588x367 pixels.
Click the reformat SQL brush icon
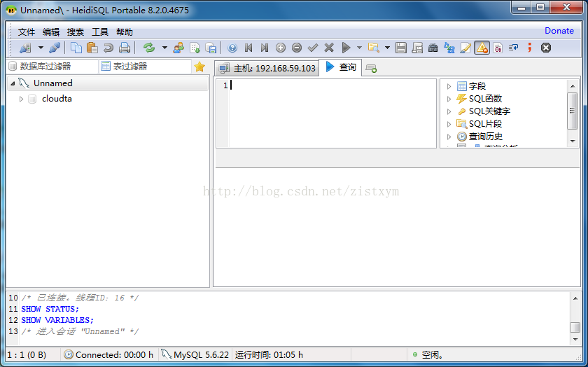465,48
